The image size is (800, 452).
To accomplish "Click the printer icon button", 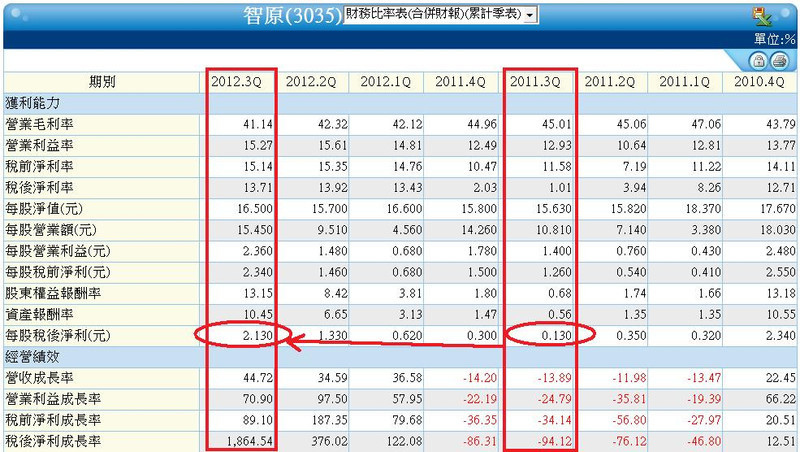I will [x=779, y=61].
